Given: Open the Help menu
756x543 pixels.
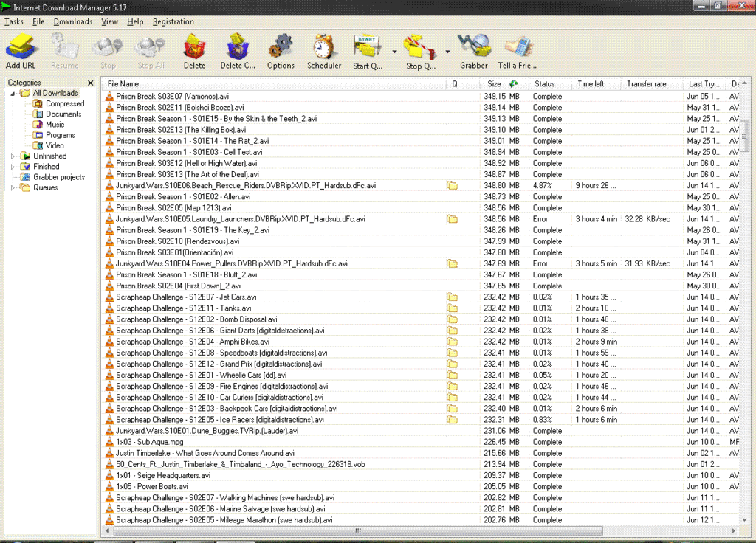Looking at the screenshot, I should [135, 21].
